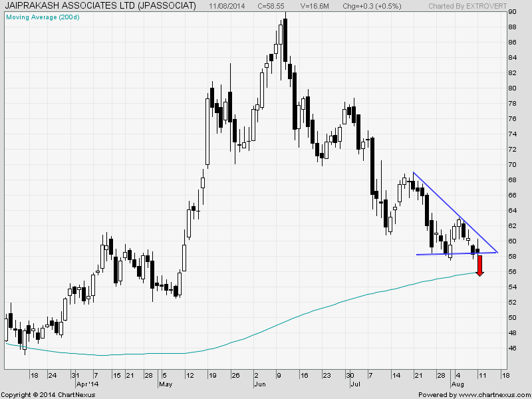Select the Jun month marker on time axis
The height and width of the screenshot is (399, 532).
pyautogui.click(x=260, y=384)
